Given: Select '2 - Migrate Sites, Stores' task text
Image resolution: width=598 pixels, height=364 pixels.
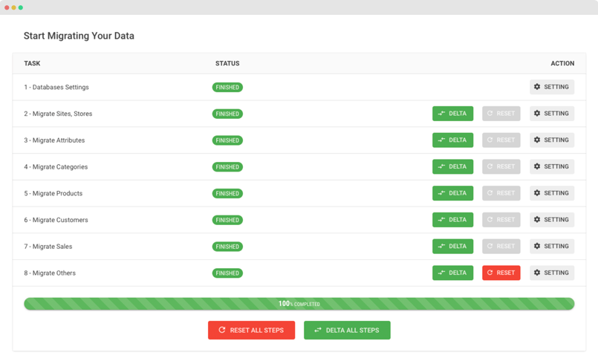Looking at the screenshot, I should 58,114.
